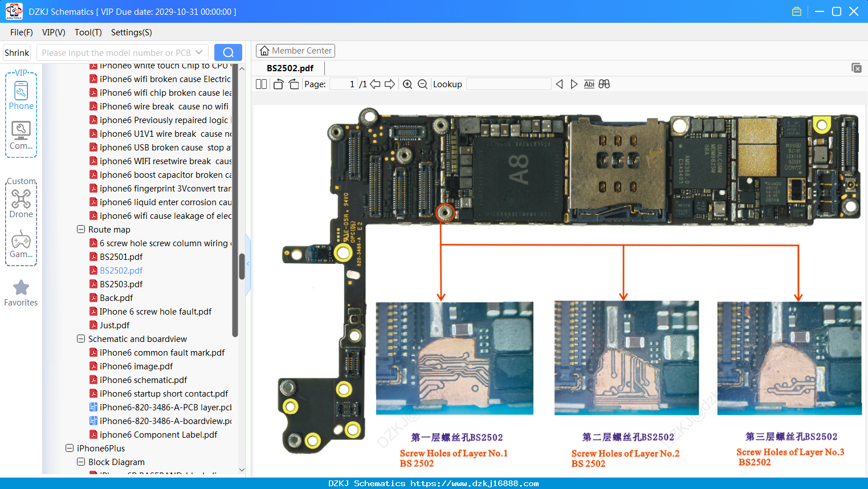
Task: Open the Game console category
Action: tap(21, 244)
